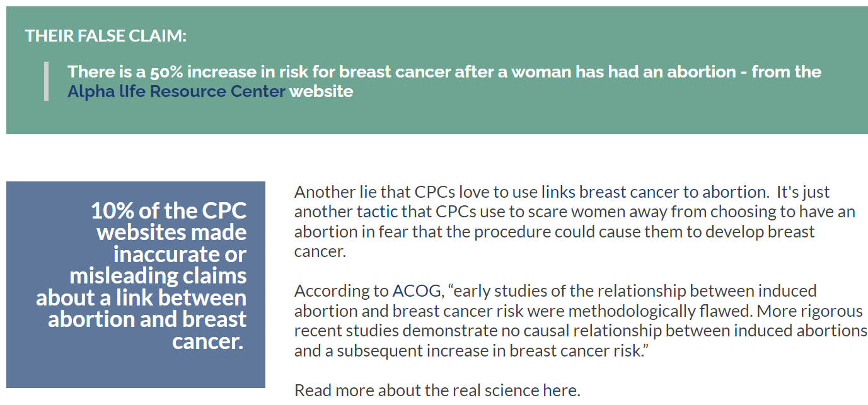Image resolution: width=868 pixels, height=405 pixels.
Task: Click the 'According to' ACOG quote paragraph
Action: pos(581,321)
